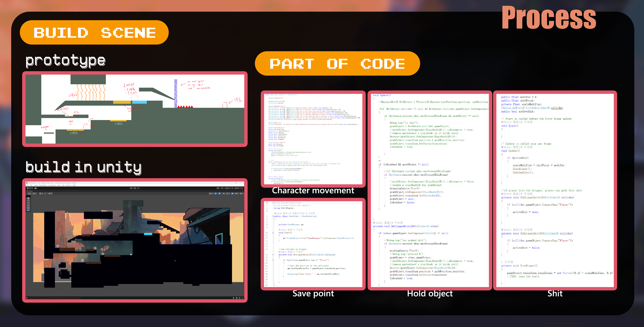Toggle scene lighting bulb button
The width and height of the screenshot is (644, 327).
pos(219,194)
